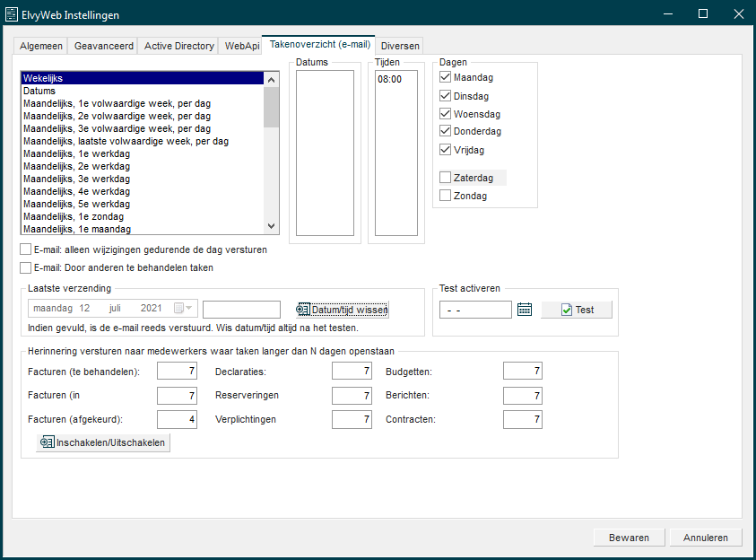
Task: Select 'Maandelijks, 1e maandag' list item
Action: (143, 229)
